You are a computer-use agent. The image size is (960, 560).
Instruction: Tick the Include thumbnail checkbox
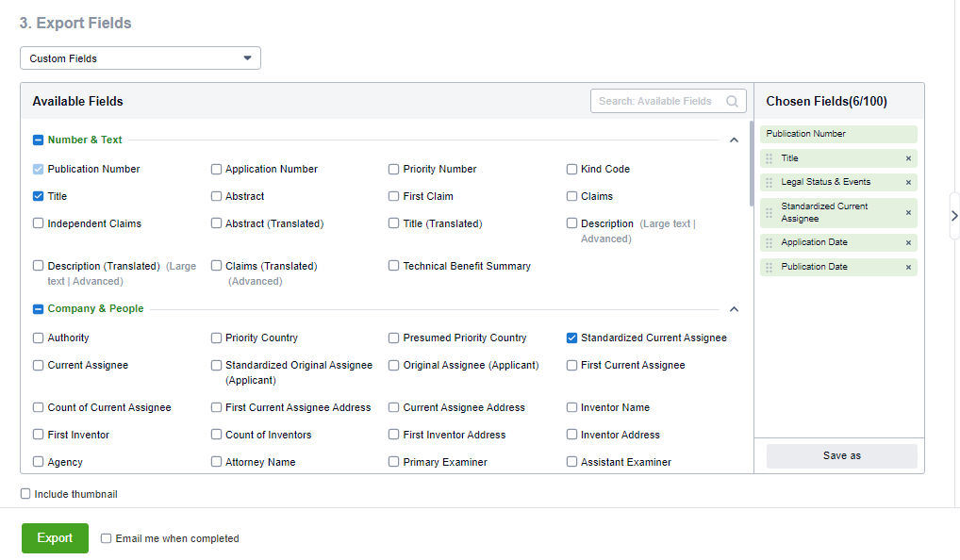[x=25, y=493]
